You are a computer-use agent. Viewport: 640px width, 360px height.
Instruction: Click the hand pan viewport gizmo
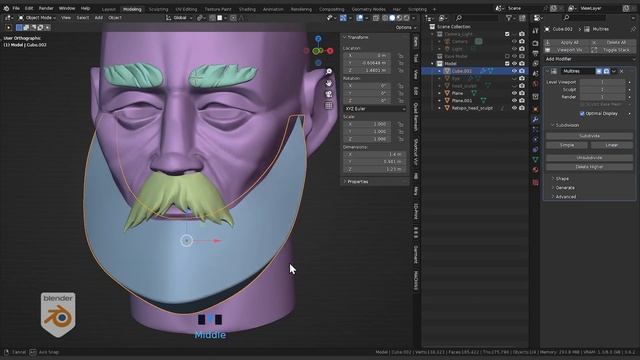click(x=329, y=83)
